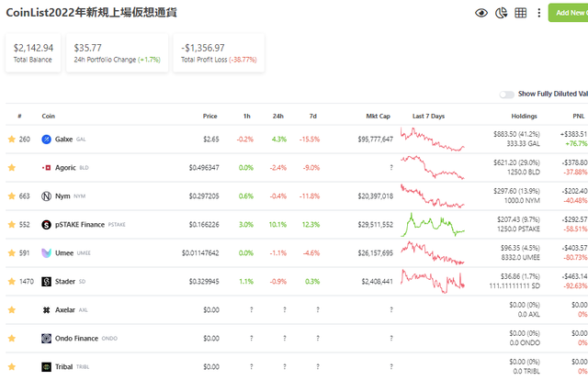
Task: Sort table by the Price column header
Action: pyautogui.click(x=210, y=117)
